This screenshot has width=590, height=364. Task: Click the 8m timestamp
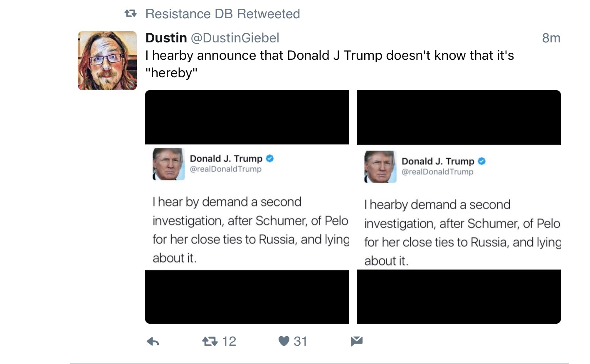pos(551,38)
